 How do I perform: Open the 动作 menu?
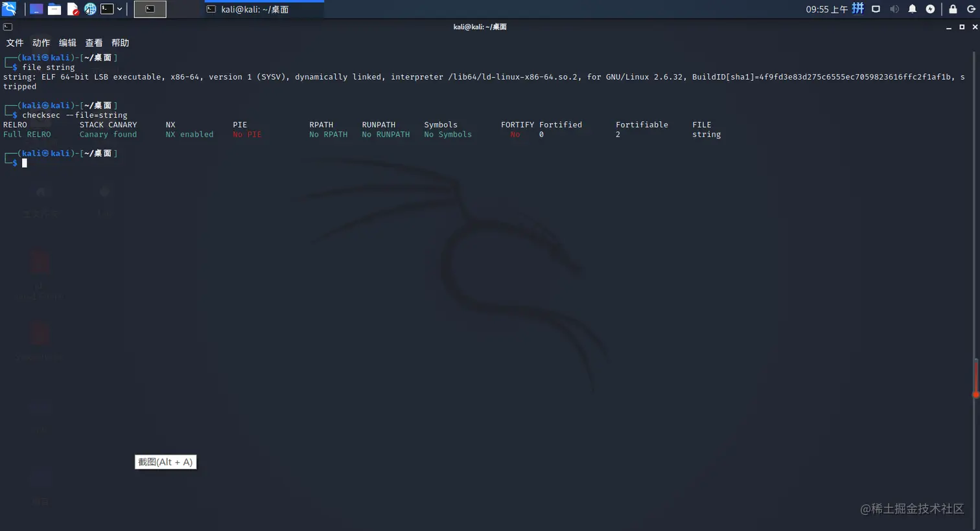point(41,43)
